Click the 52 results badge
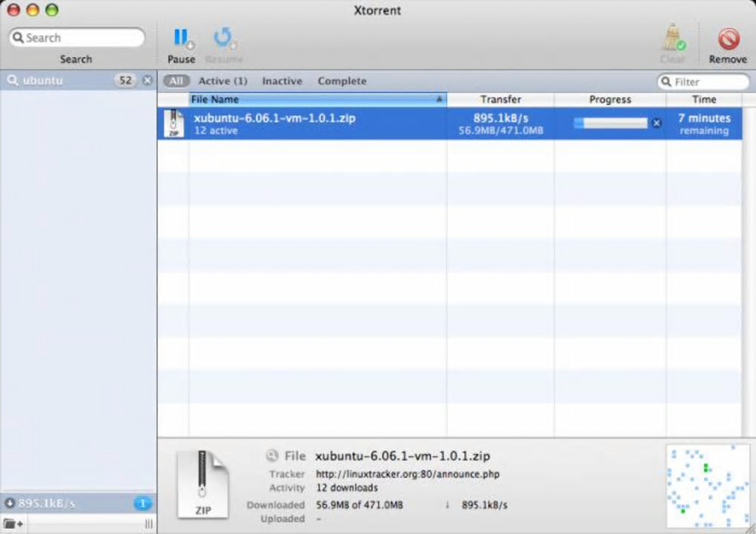Image resolution: width=756 pixels, height=534 pixels. click(x=125, y=81)
